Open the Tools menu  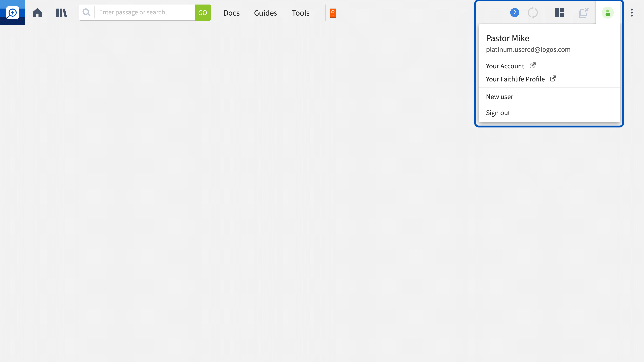tap(301, 13)
